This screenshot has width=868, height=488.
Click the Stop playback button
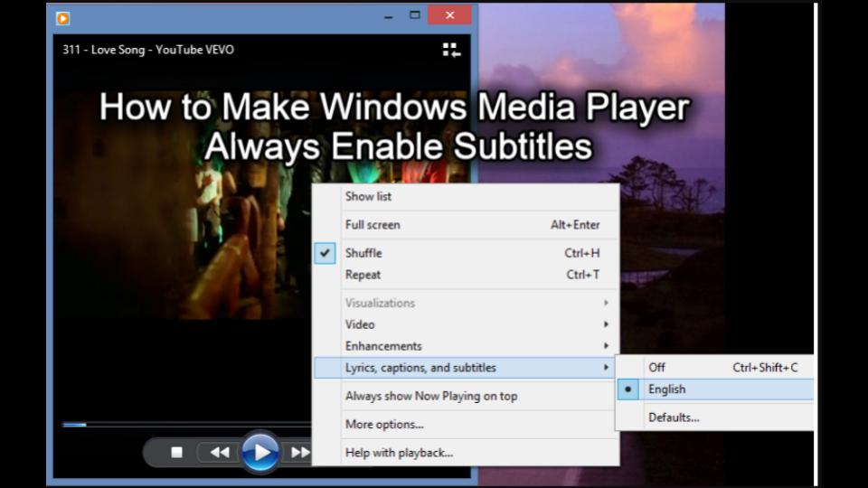(177, 452)
